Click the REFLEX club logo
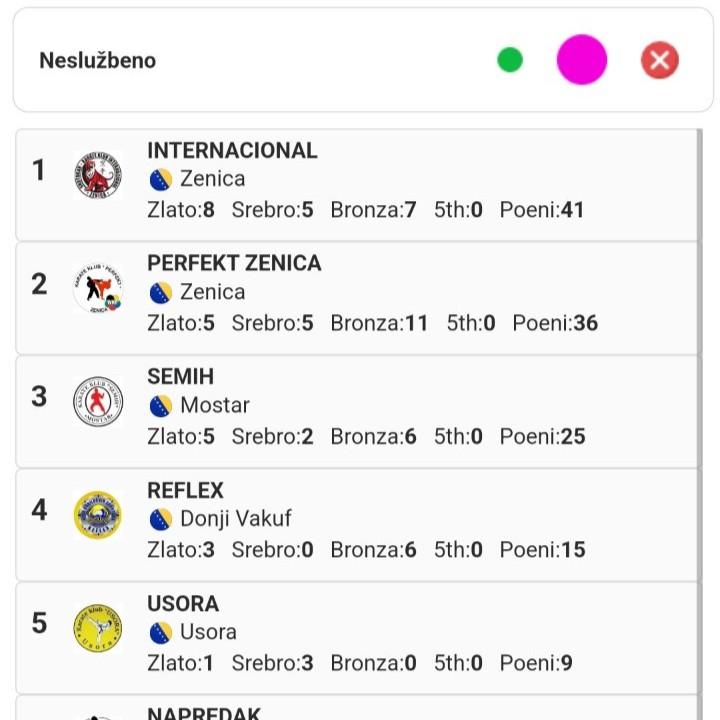The image size is (720, 720). 98,515
